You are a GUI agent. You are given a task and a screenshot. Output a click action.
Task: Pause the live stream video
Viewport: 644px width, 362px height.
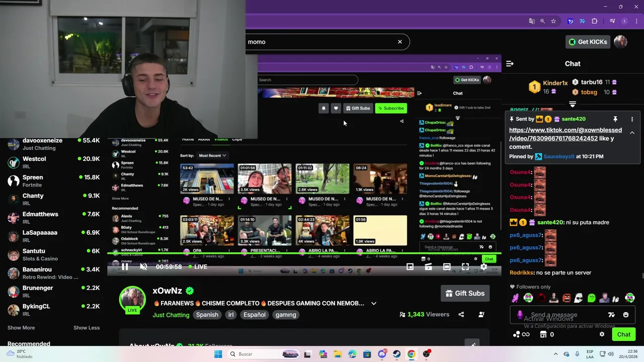(125, 266)
